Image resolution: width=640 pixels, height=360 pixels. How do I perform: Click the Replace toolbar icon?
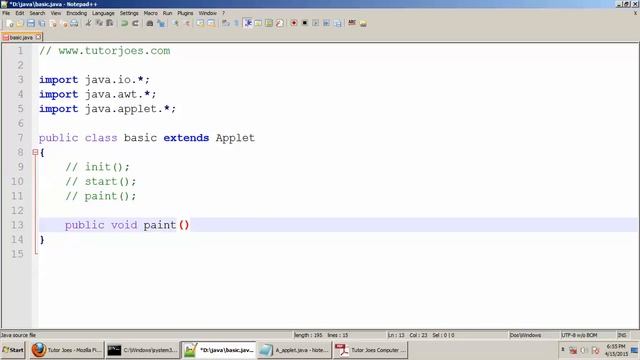point(162,23)
